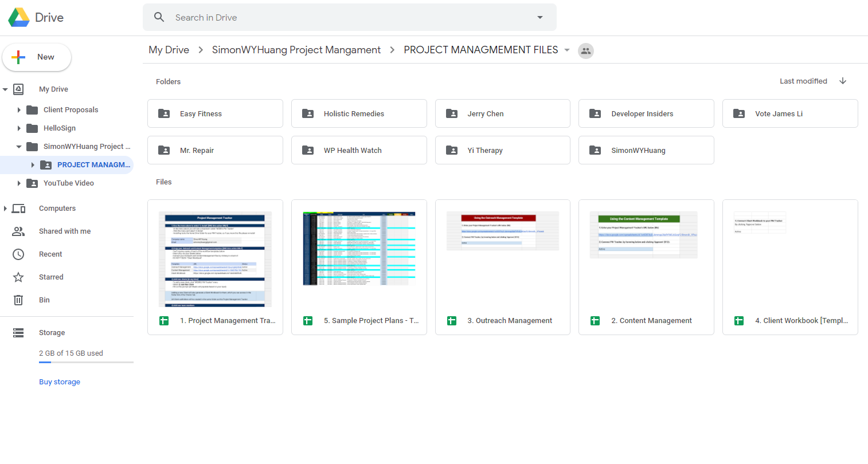868x464 pixels.
Task: Select SimonWYHuang Project Mangament breadcrumb
Action: pos(296,50)
